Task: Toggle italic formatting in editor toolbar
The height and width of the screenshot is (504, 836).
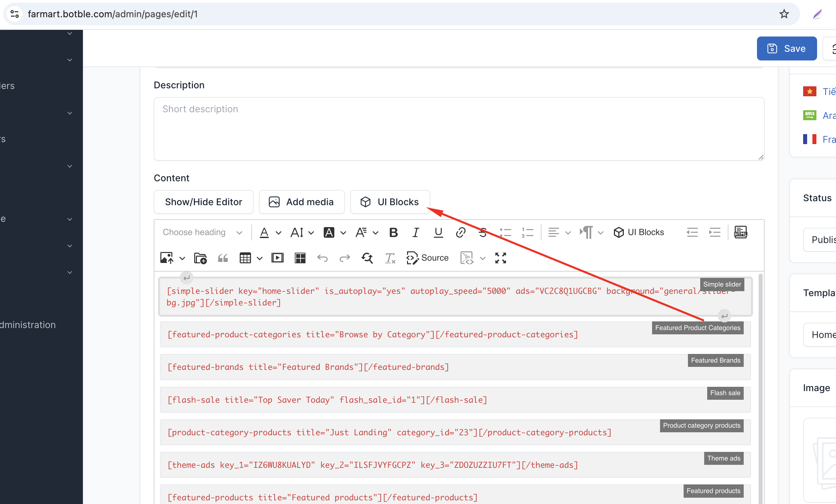Action: coord(416,232)
